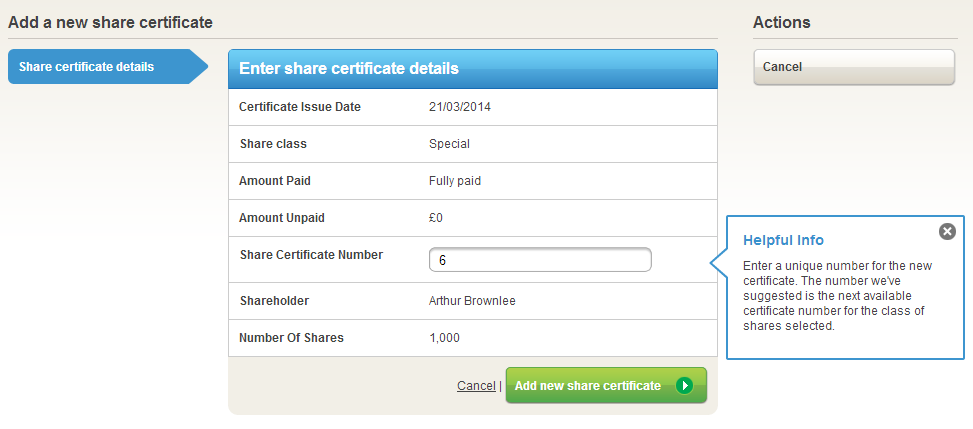Click the Add new share certificate button
This screenshot has height=429, width=973.
[x=588, y=386]
